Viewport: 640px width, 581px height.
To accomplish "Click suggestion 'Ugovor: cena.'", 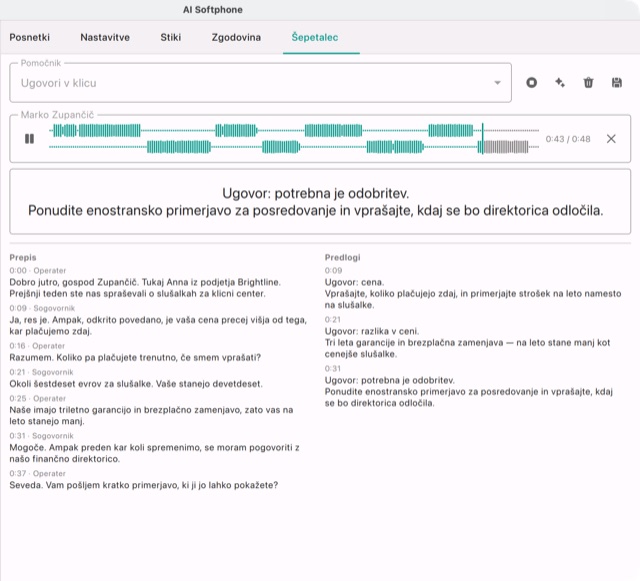I will 354,282.
